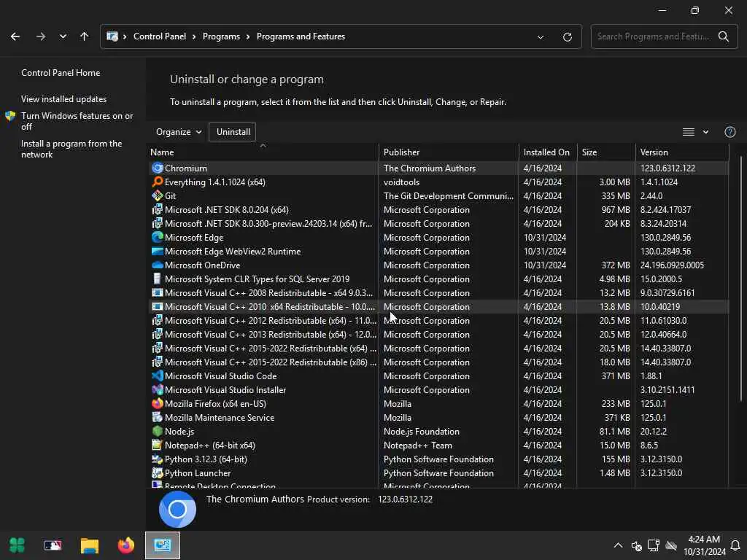Click the Microsoft Edge WebView2 Runtime icon
The width and height of the screenshot is (747, 560).
click(x=158, y=251)
